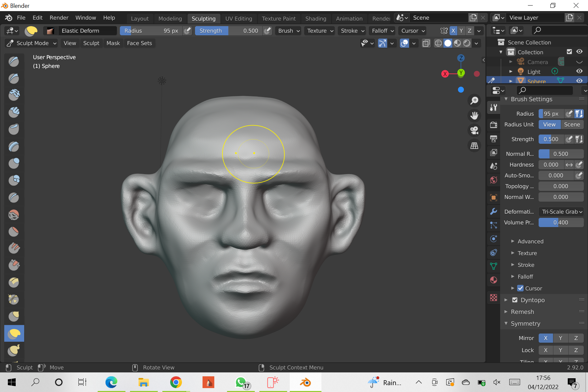Uncheck the Dyntopo checkbox
The width and height of the screenshot is (588, 392).
[x=515, y=300]
